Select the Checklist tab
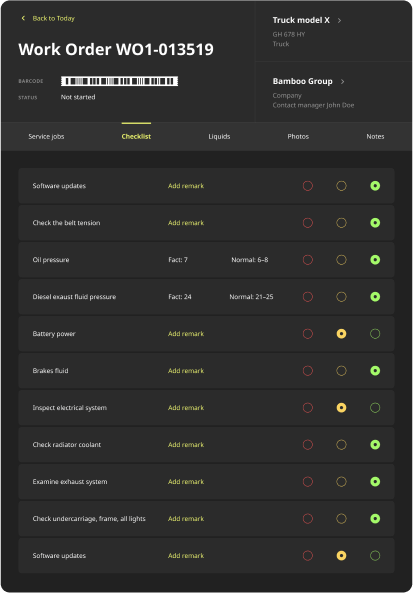This screenshot has height=593, width=413. [x=136, y=137]
